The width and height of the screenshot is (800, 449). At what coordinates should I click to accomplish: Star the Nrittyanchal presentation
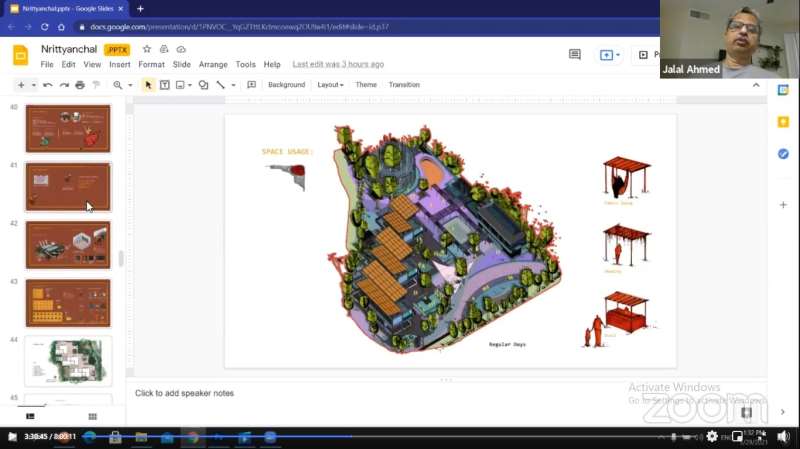(147, 49)
